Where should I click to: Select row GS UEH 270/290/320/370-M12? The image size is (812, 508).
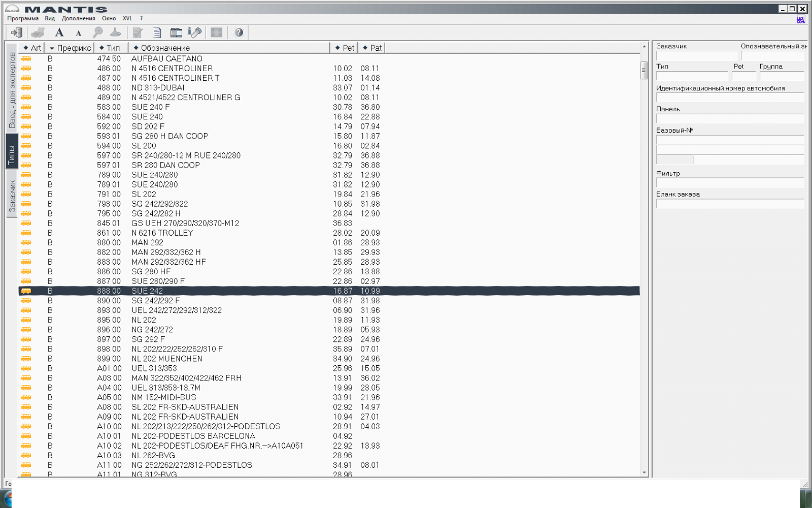pyautogui.click(x=329, y=224)
